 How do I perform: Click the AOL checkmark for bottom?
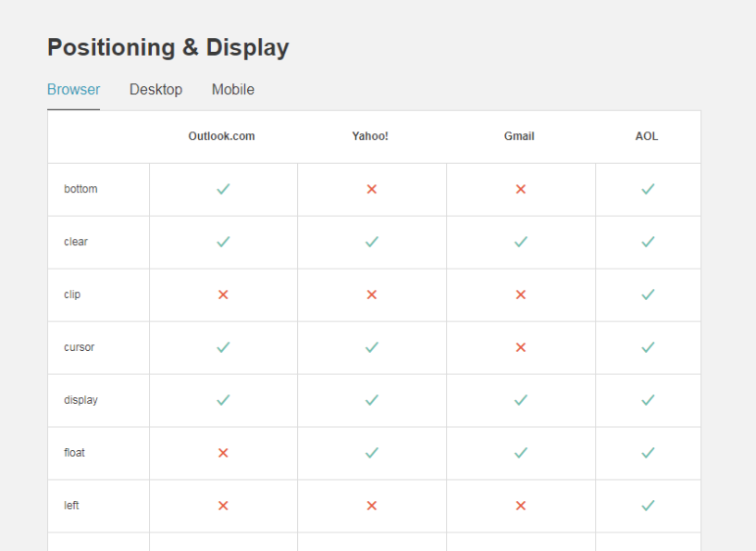pos(648,189)
